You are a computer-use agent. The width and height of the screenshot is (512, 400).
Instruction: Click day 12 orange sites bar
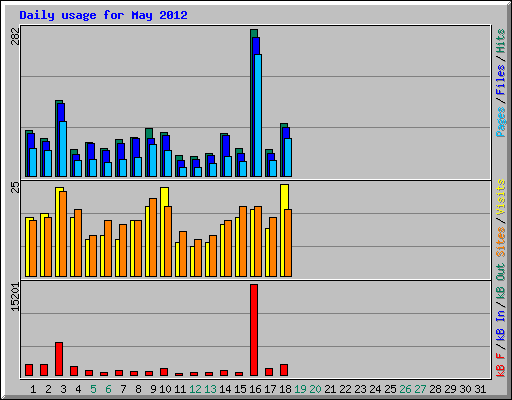pyautogui.click(x=198, y=258)
